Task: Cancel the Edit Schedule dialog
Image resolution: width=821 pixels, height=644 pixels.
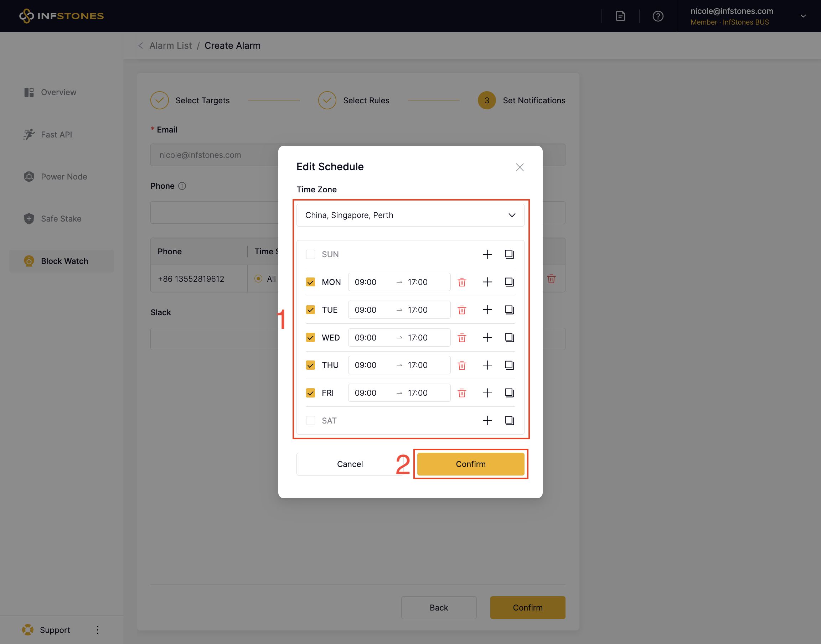Action: [350, 464]
